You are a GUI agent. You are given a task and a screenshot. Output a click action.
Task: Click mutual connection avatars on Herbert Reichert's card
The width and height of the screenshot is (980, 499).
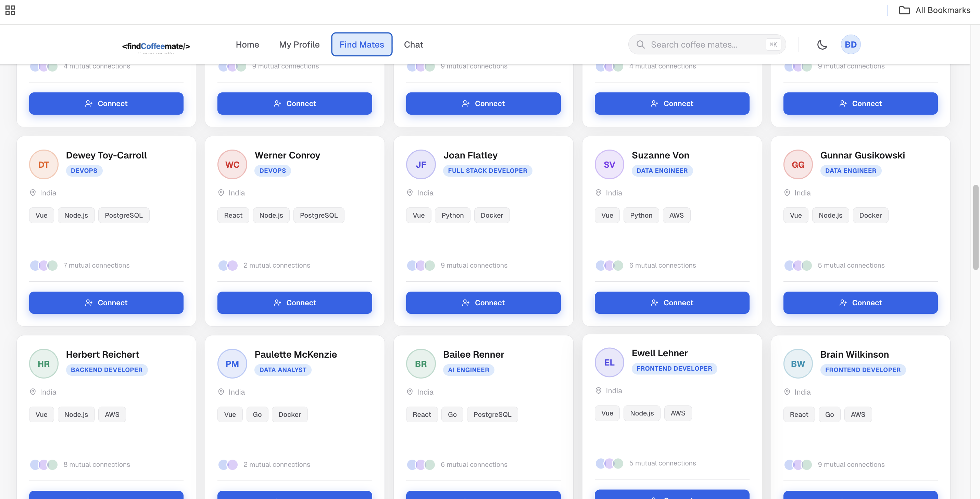point(44,464)
